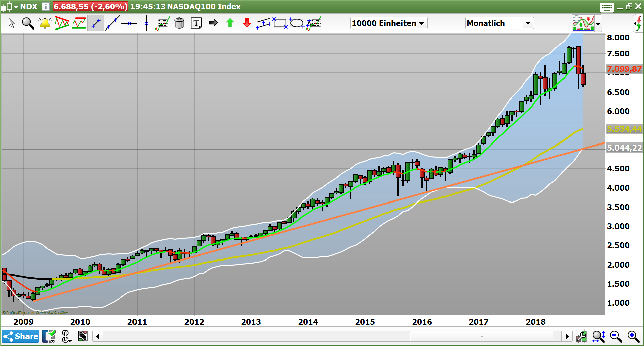Image resolution: width=644 pixels, height=346 pixels.
Task: Select the magnifying glass zoom tool
Action: tap(28, 23)
